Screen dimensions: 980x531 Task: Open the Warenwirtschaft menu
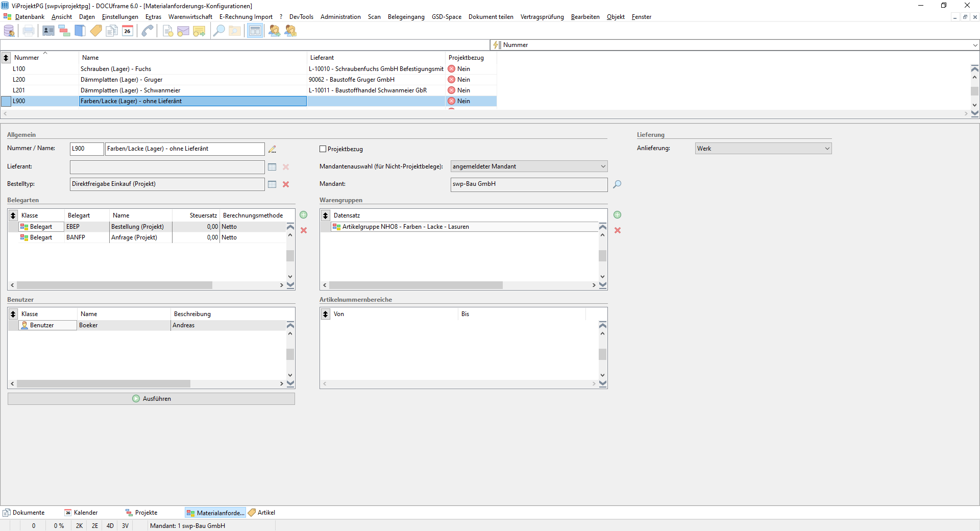pyautogui.click(x=190, y=17)
